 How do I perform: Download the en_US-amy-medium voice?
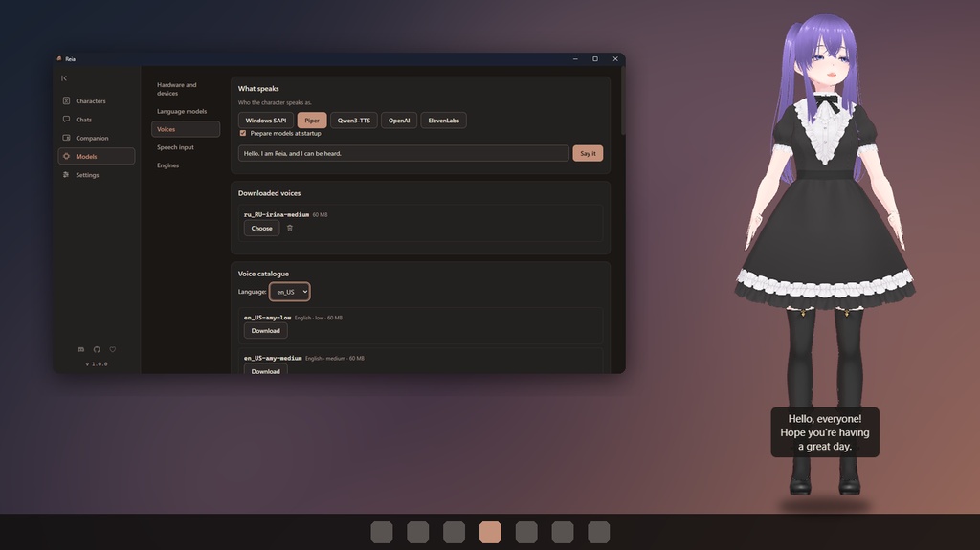[266, 370]
